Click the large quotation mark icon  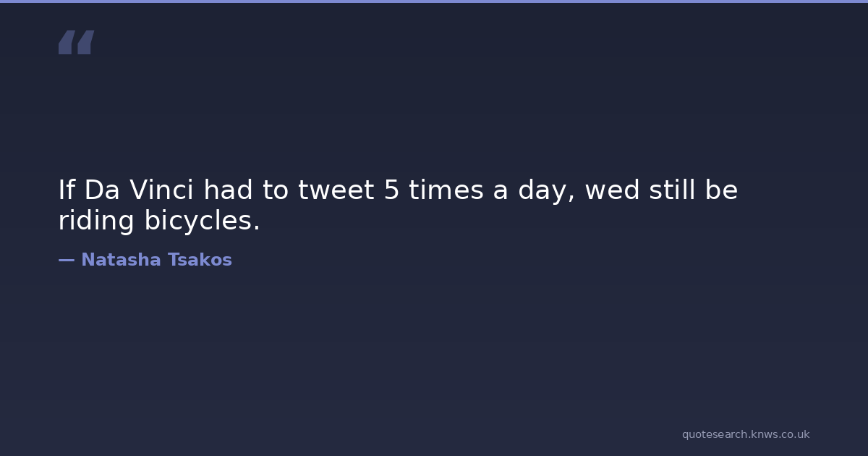pos(76,43)
